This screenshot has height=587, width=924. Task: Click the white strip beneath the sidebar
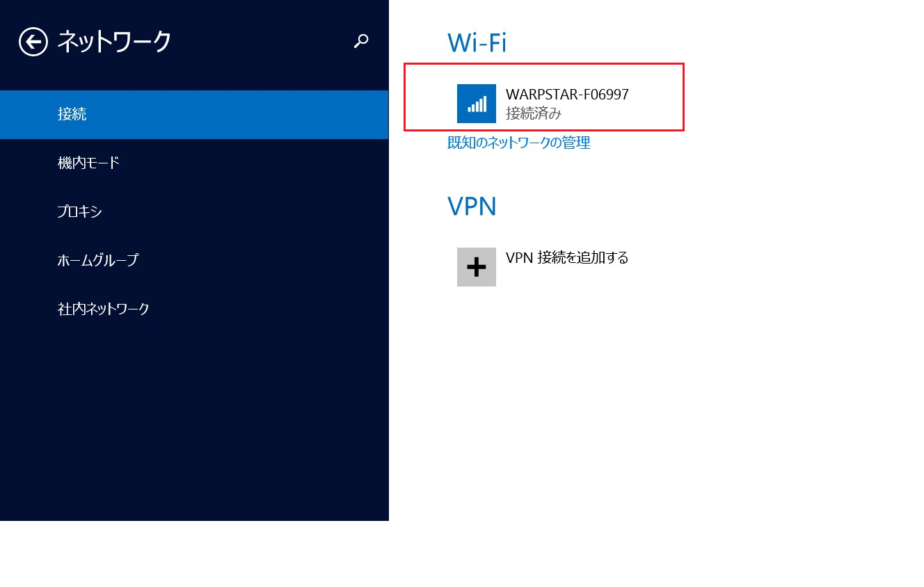click(195, 554)
